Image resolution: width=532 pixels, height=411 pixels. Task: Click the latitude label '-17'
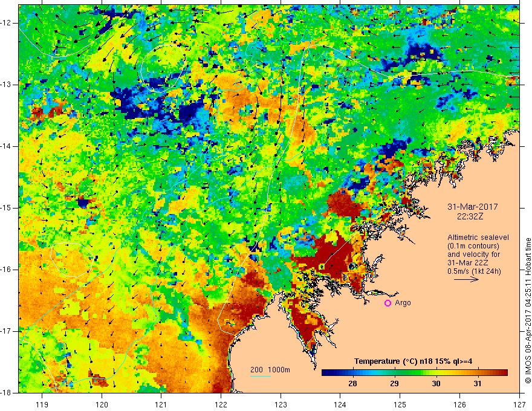(x=7, y=331)
